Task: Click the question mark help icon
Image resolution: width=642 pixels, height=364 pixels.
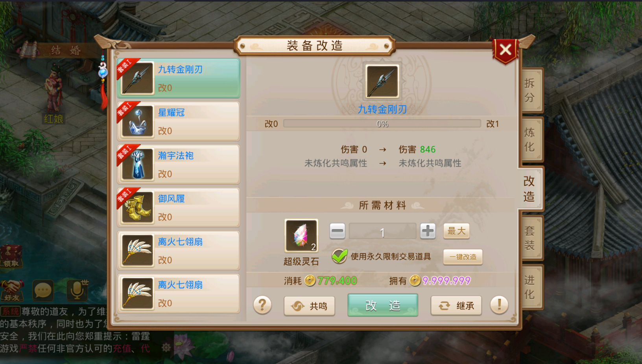Action: 262,305
